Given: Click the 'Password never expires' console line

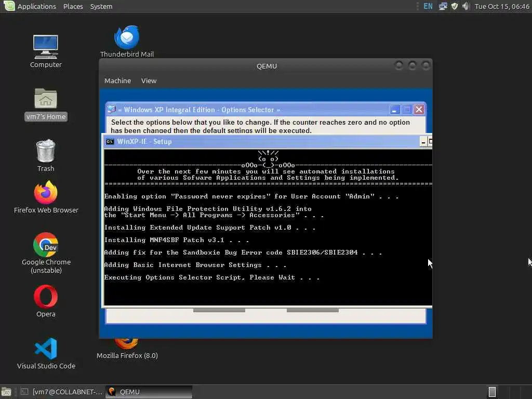Looking at the screenshot, I should 251,196.
